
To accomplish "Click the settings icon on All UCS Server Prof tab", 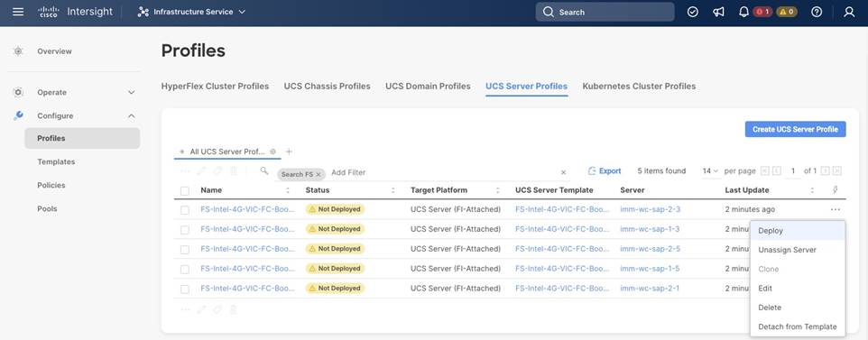I will (x=272, y=152).
